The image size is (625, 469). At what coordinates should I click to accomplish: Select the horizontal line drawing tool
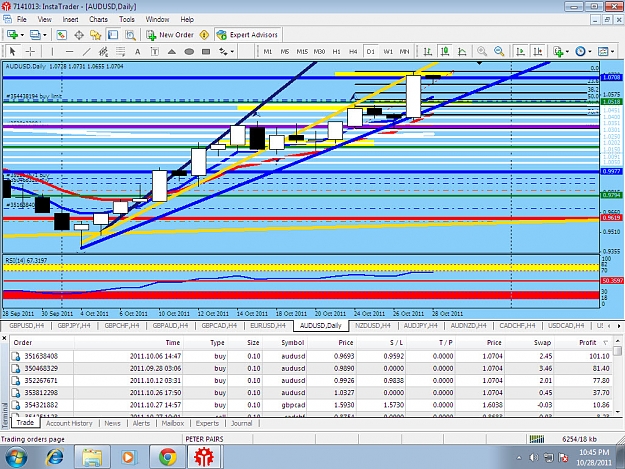[69, 51]
